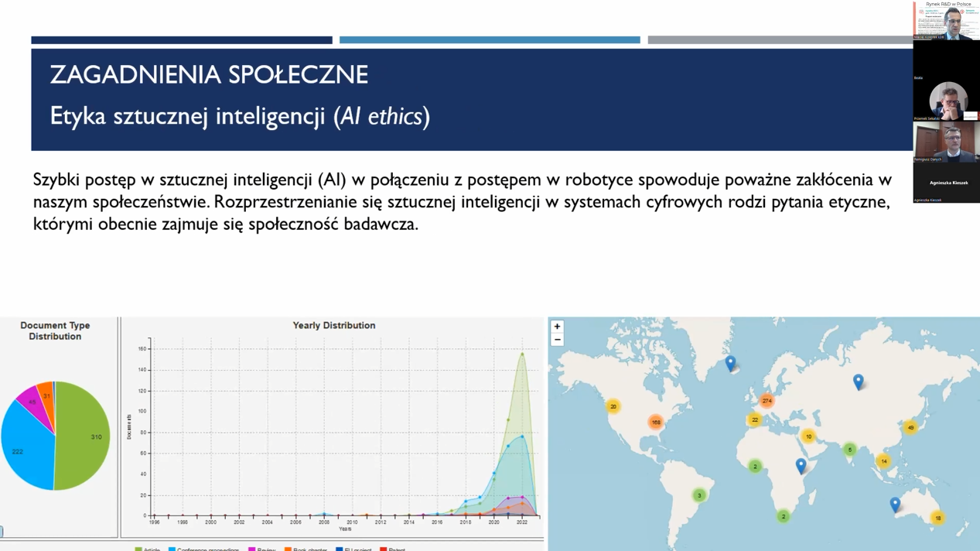980x551 pixels.
Task: Click the 2022 Article peak data point
Action: tap(522, 354)
